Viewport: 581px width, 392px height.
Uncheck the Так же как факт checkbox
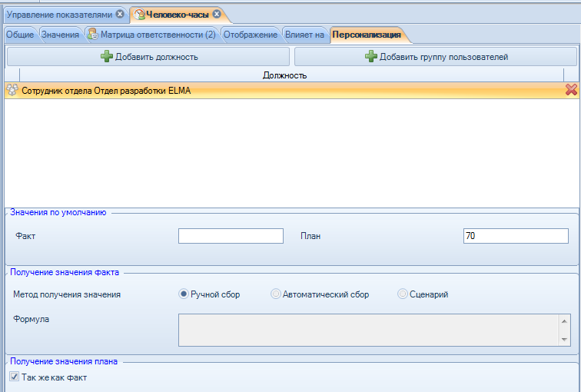(x=14, y=377)
